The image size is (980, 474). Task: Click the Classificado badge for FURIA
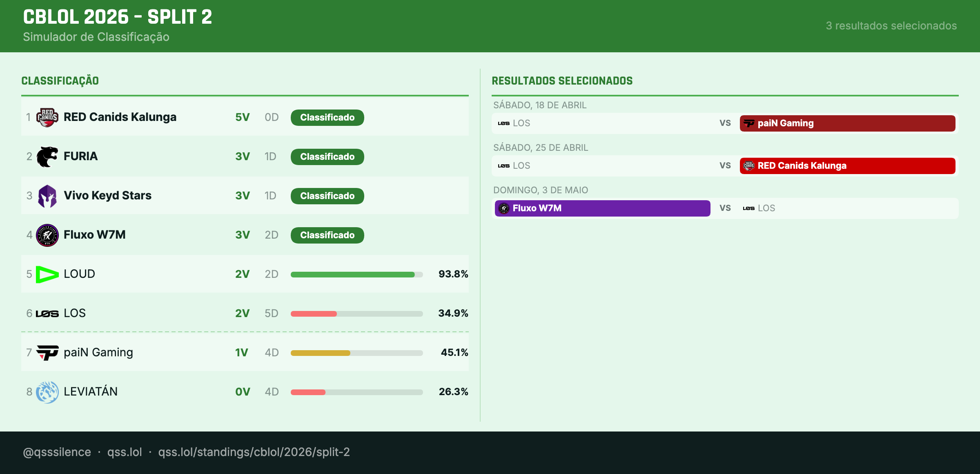(x=327, y=157)
